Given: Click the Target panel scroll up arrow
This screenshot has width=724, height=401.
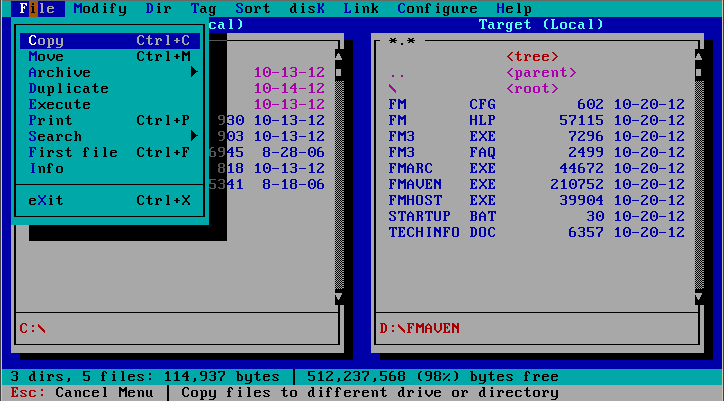Looking at the screenshot, I should point(699,56).
